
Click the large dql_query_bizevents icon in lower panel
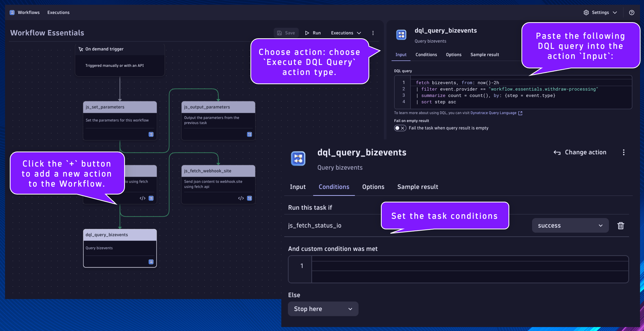pyautogui.click(x=298, y=159)
